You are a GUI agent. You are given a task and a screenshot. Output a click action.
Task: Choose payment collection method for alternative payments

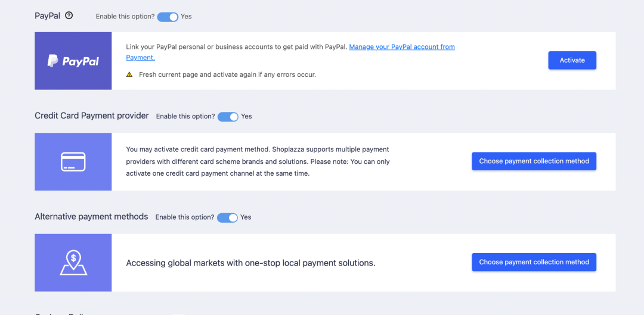[x=534, y=262]
